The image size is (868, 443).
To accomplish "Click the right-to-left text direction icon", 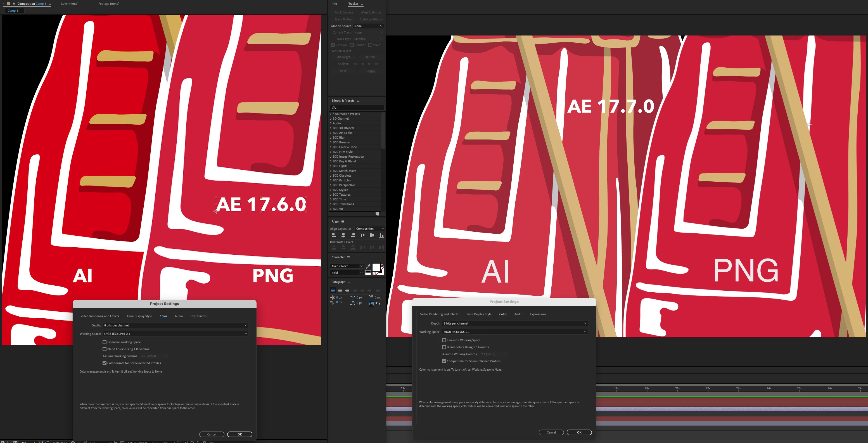I will (378, 304).
